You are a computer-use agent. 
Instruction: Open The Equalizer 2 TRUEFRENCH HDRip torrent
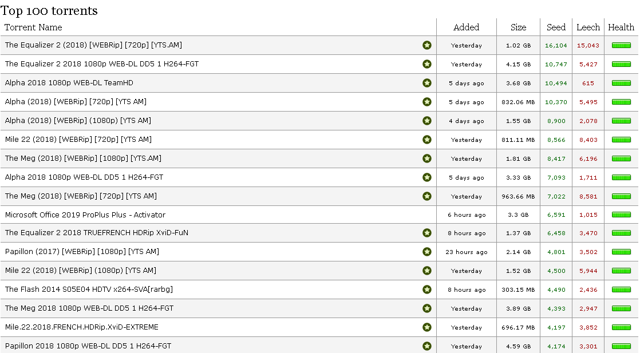97,233
